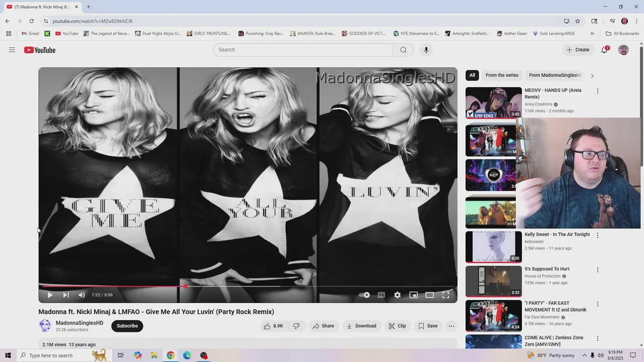Toggle closed captions in player
Screen dimensions: 644x362
[x=381, y=295]
